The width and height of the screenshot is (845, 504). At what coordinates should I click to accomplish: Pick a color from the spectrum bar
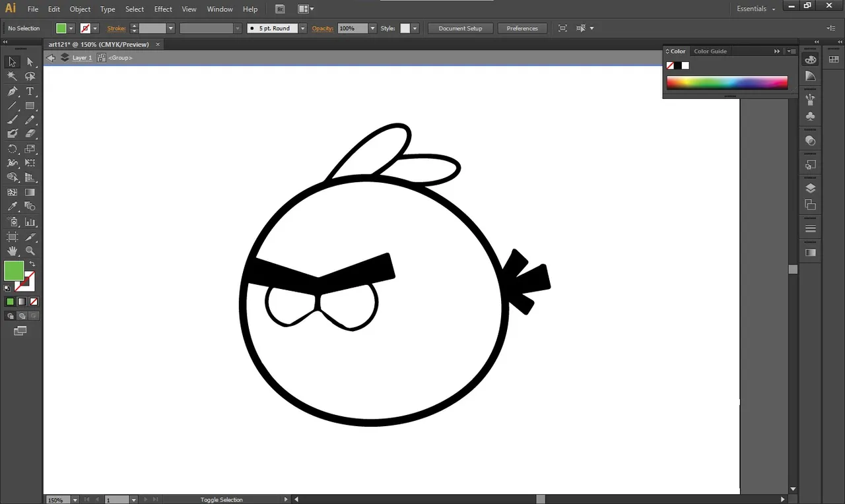tap(727, 82)
